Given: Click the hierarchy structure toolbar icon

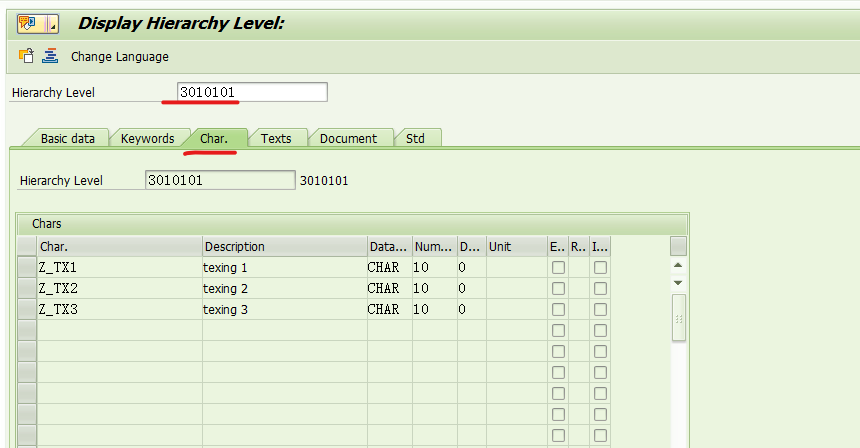Looking at the screenshot, I should click(x=50, y=56).
